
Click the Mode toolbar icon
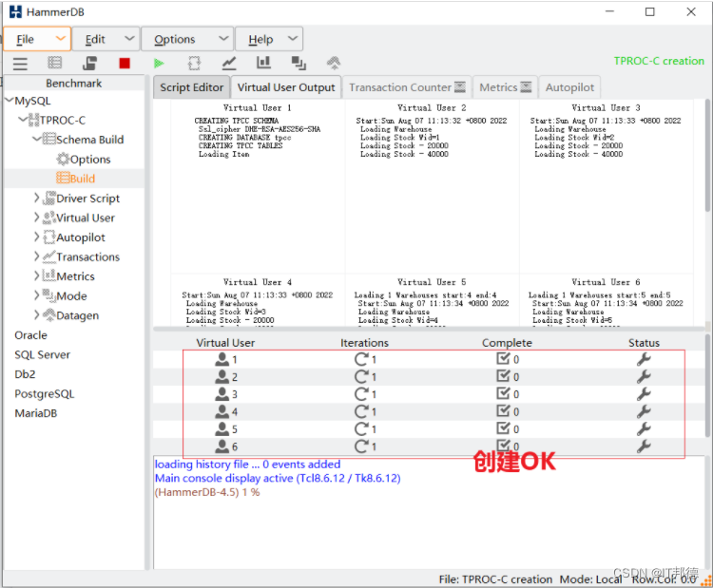299,63
